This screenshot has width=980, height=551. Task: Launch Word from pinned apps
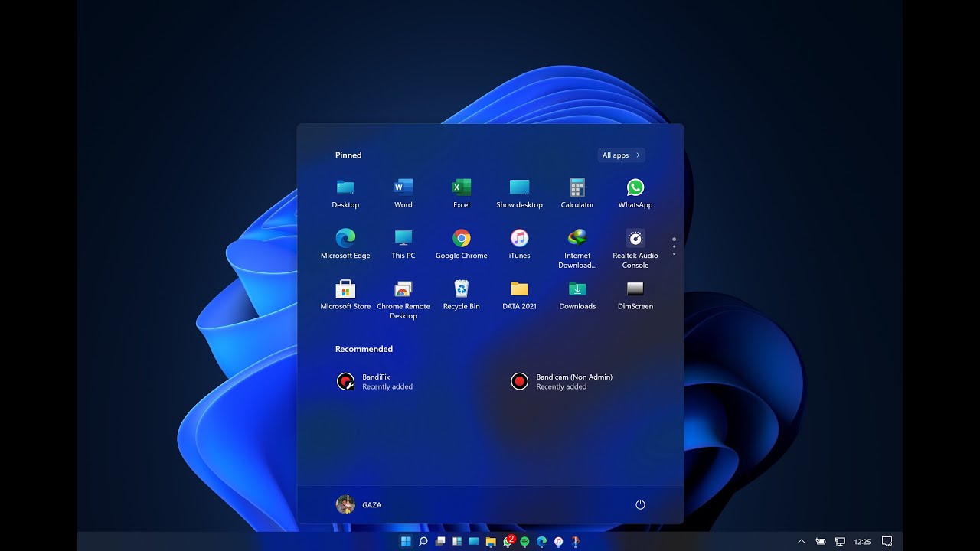(403, 193)
